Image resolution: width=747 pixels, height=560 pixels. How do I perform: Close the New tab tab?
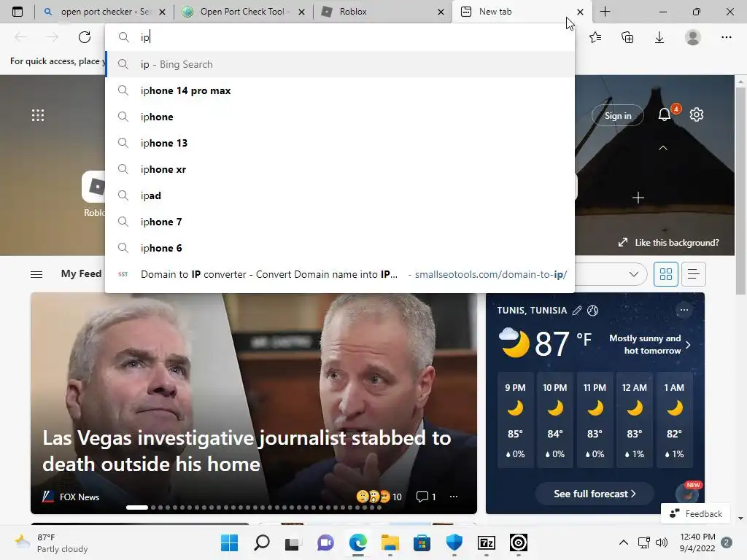click(x=580, y=12)
